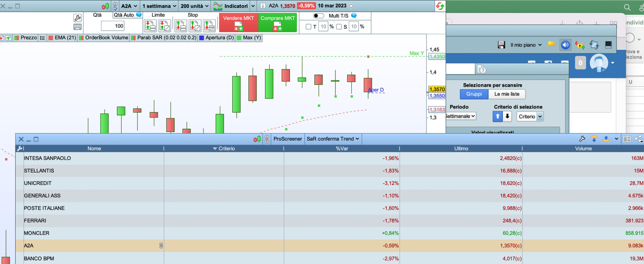Select the OrderBook Volume indicator tab
Viewport: 644px width, 264px height.
click(x=104, y=38)
